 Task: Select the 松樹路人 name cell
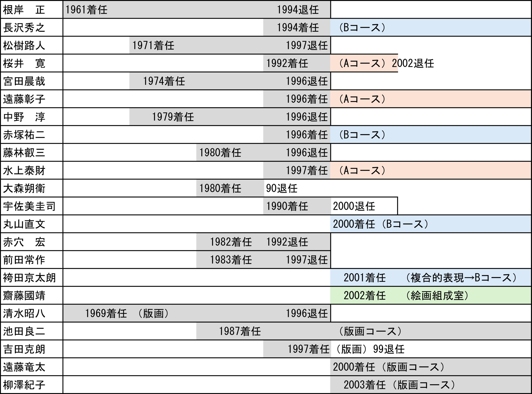[x=24, y=45]
